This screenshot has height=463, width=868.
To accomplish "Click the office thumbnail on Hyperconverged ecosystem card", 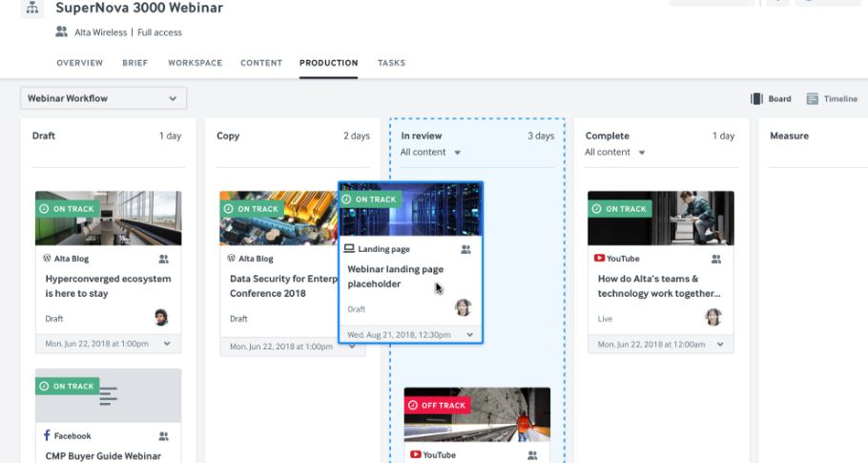I will [109, 219].
